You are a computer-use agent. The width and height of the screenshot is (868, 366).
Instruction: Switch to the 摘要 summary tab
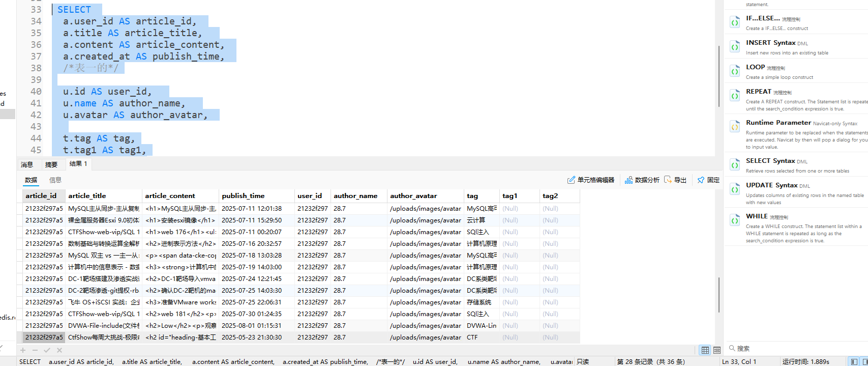(51, 164)
